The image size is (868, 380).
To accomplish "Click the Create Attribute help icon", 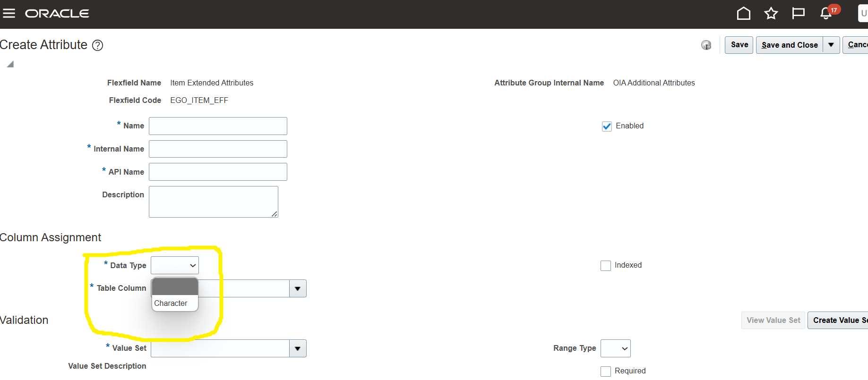I will tap(97, 45).
